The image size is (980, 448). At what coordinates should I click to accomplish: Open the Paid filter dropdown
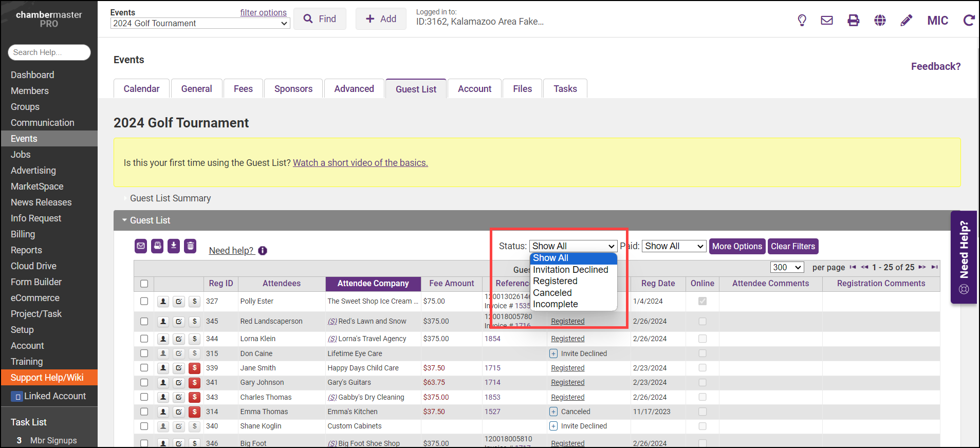coord(674,246)
